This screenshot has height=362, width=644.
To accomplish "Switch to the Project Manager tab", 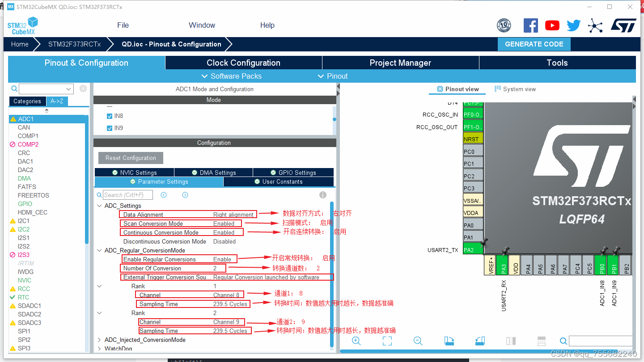I will coord(400,63).
